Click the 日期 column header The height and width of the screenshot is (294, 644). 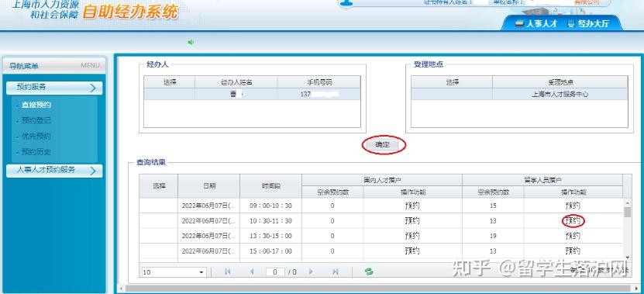(x=209, y=186)
